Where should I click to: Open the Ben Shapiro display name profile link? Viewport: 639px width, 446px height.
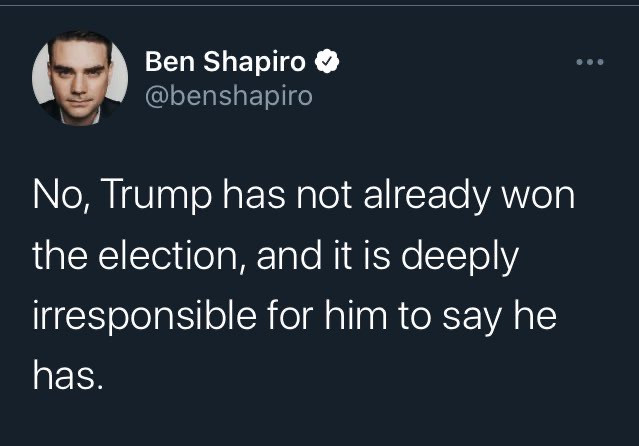(x=225, y=61)
